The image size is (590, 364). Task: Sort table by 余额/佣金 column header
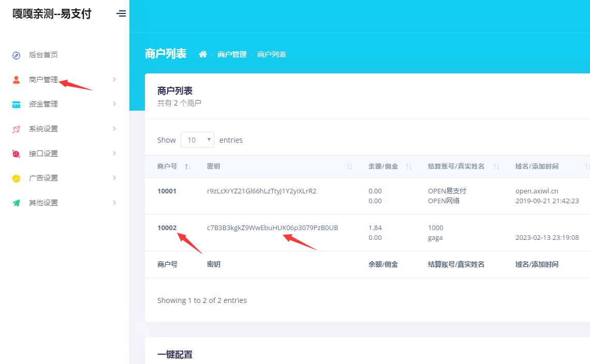[383, 166]
